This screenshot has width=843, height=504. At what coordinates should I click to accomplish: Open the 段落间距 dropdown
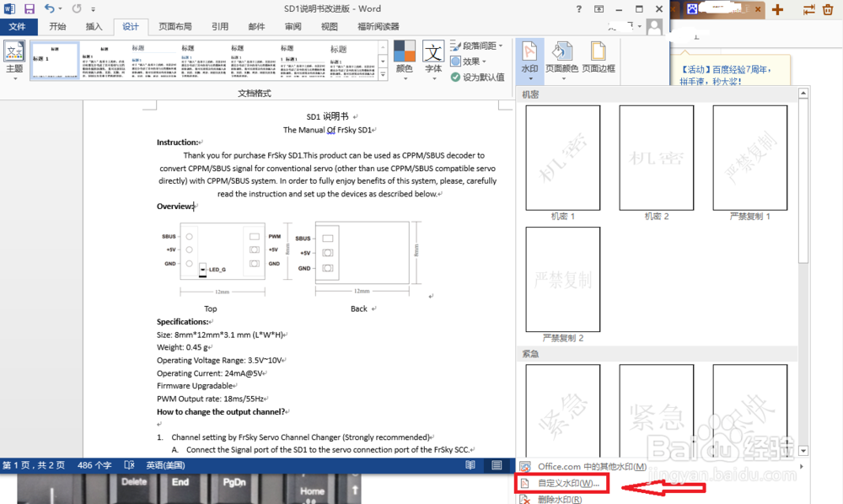(x=477, y=46)
